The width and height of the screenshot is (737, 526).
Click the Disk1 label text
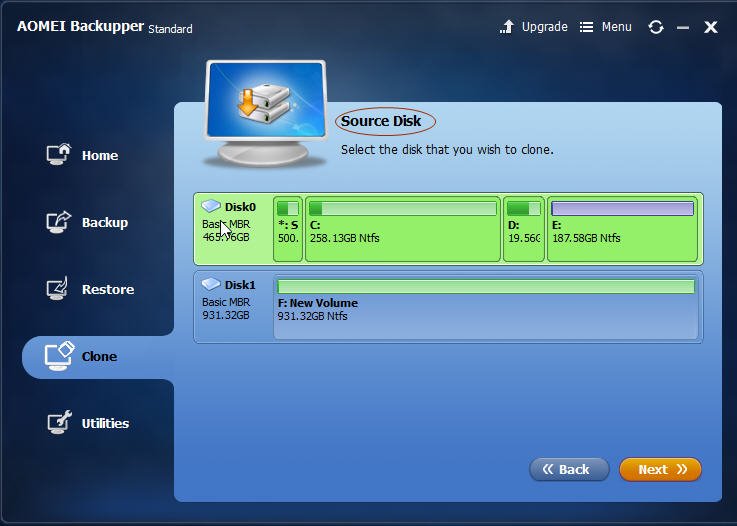click(240, 285)
